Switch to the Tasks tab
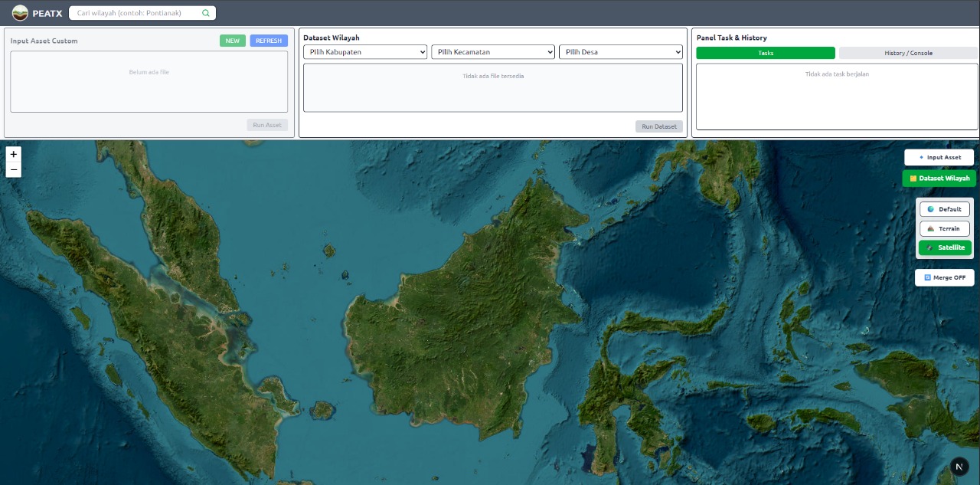 point(765,53)
